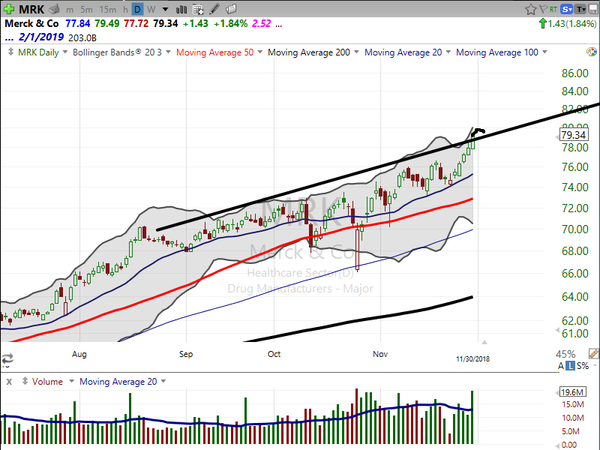Click the green up arrow beside 1.43(1.84%)
The height and width of the screenshot is (450, 600).
pyautogui.click(x=542, y=24)
